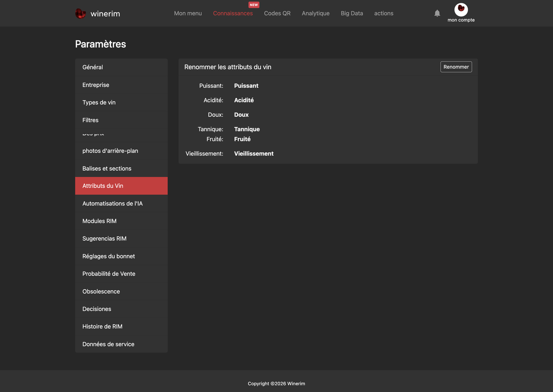Click the Fruité attribute value

click(x=242, y=139)
